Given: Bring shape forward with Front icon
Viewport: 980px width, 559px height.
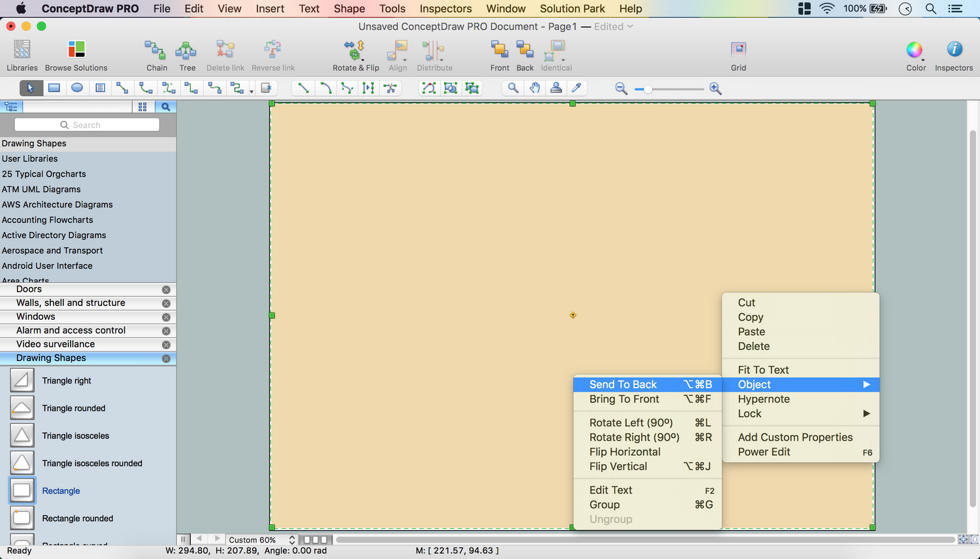Looking at the screenshot, I should tap(499, 55).
